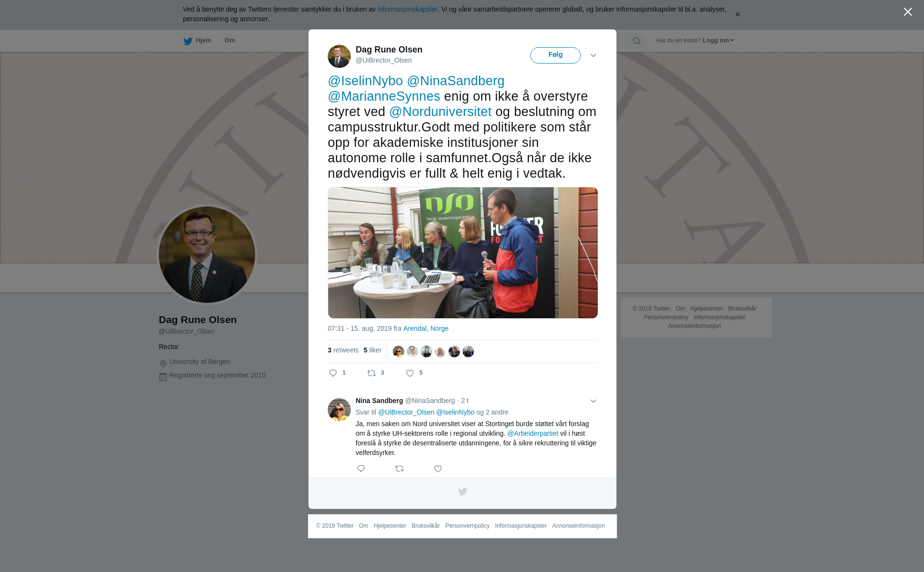
Task: Open the Om menu item
Action: [x=230, y=40]
